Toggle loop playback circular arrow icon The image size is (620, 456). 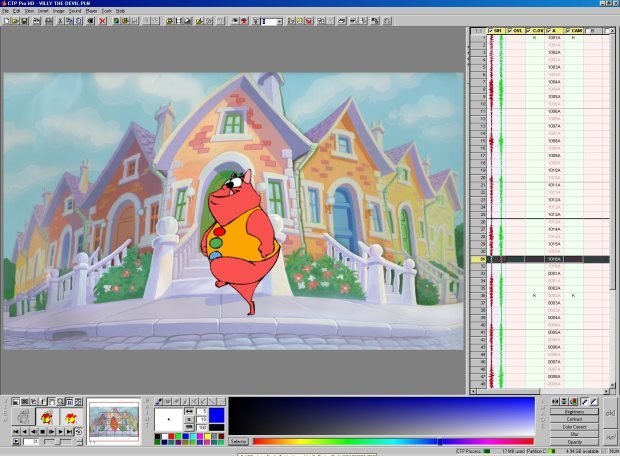point(78,432)
